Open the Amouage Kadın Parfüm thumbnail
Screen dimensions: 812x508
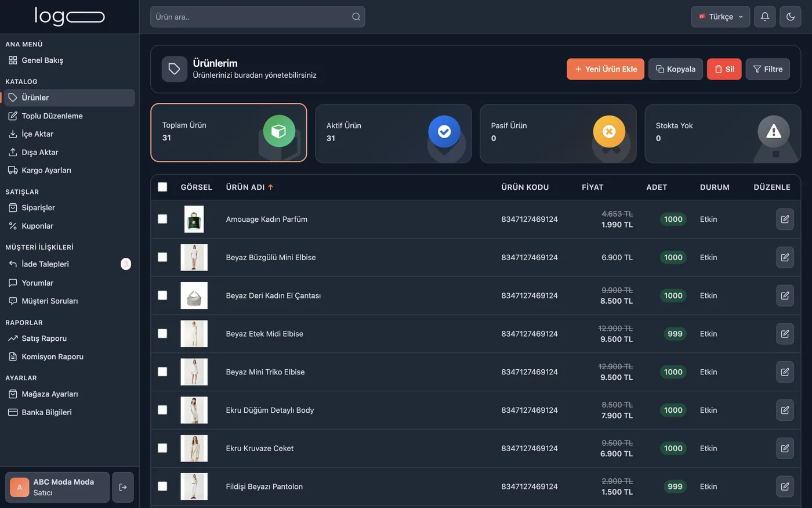194,219
